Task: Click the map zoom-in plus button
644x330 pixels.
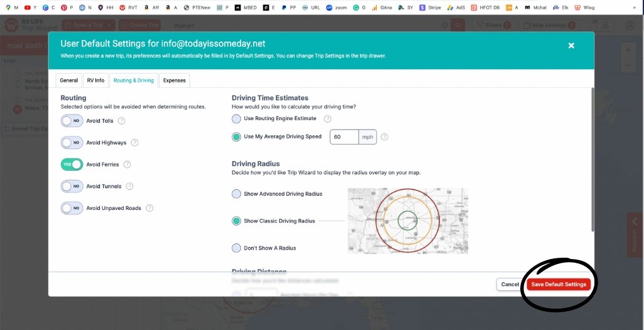Action: (628, 50)
